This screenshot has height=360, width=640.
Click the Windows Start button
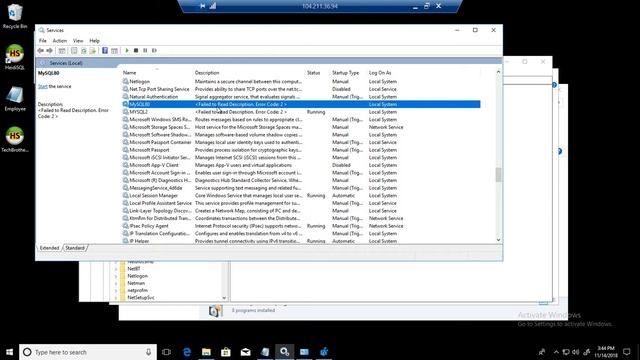(9, 352)
